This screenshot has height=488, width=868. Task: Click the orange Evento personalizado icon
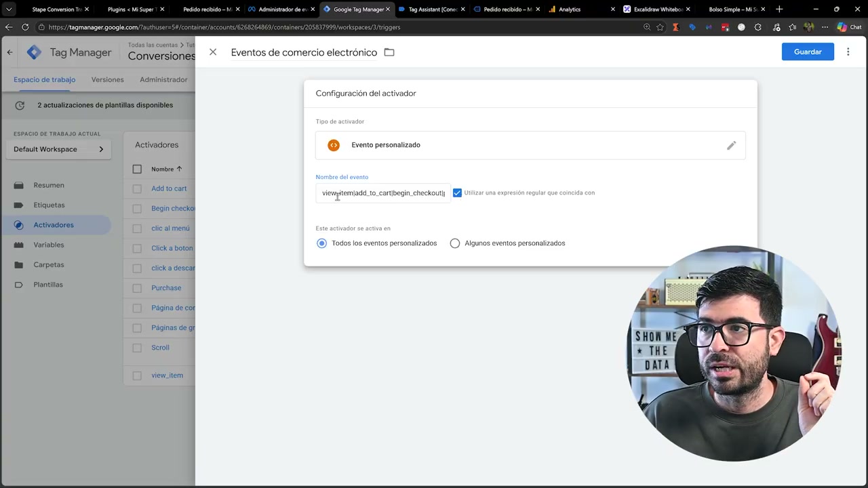pos(334,145)
